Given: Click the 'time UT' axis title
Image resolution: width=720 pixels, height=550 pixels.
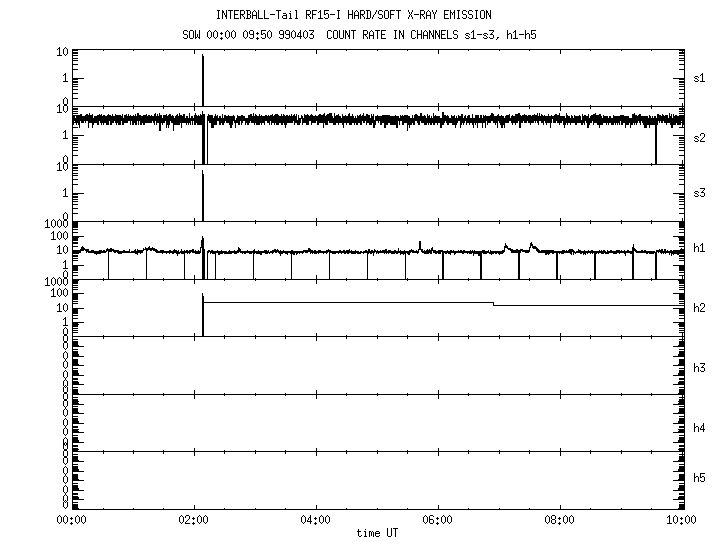Looking at the screenshot, I should click(x=377, y=533).
